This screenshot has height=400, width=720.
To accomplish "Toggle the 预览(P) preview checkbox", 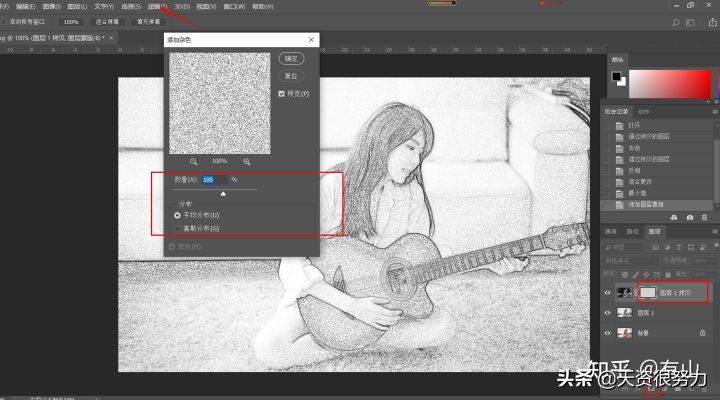I will 282,93.
